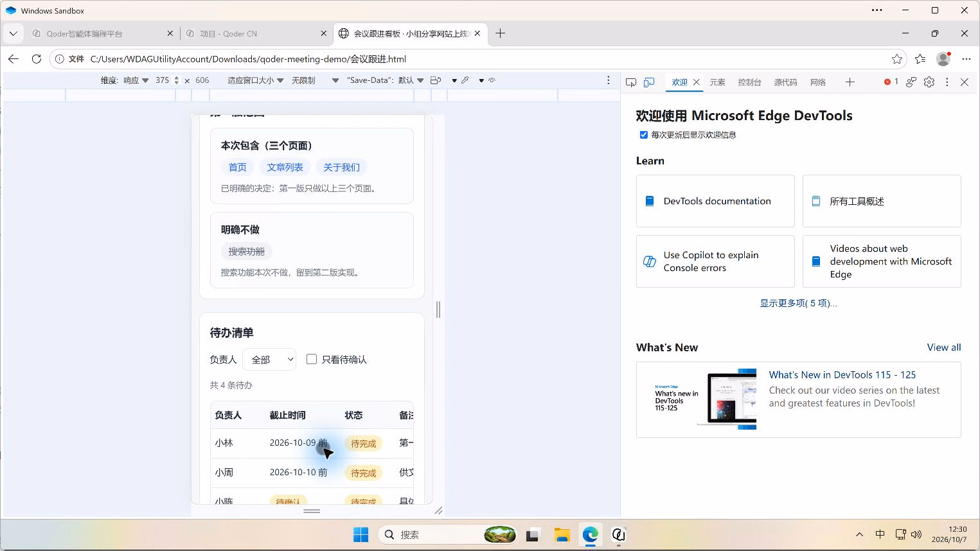Click the viewport width stepper arrows

click(x=177, y=80)
